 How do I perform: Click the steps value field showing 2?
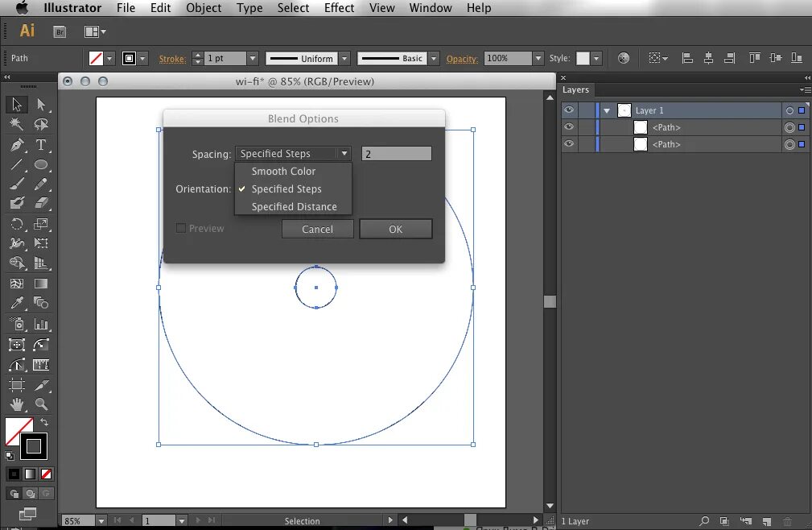coord(396,153)
